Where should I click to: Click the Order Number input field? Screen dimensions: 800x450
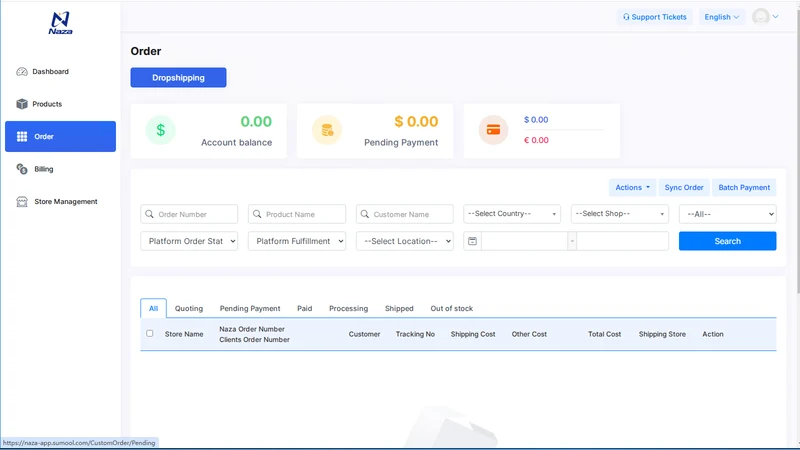(x=189, y=214)
